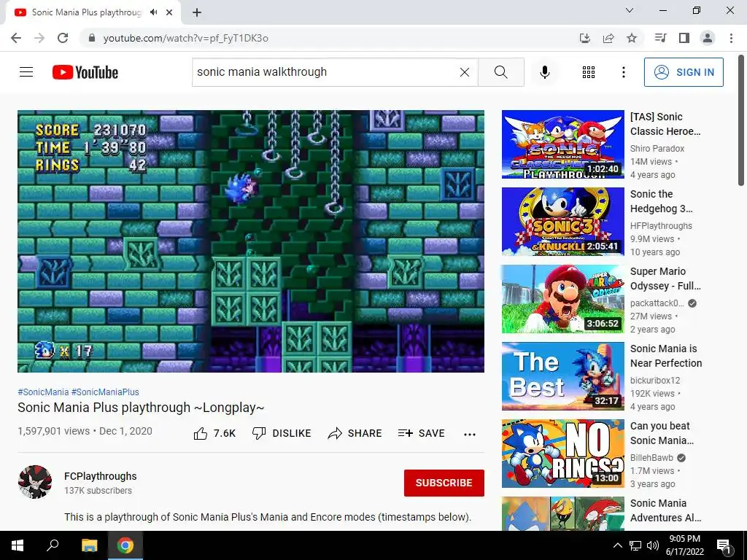Select Chrome in the taskbar

pyautogui.click(x=125, y=545)
